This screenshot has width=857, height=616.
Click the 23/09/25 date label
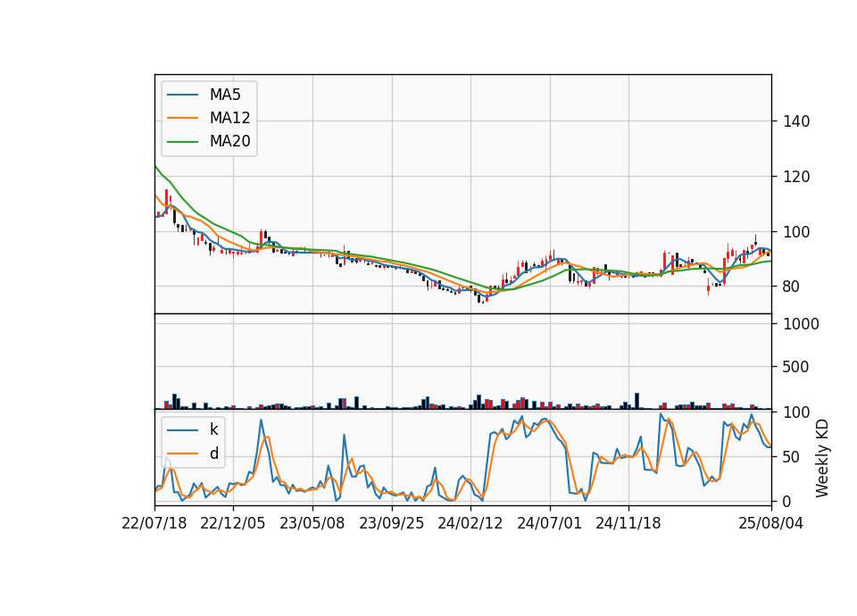coord(391,523)
